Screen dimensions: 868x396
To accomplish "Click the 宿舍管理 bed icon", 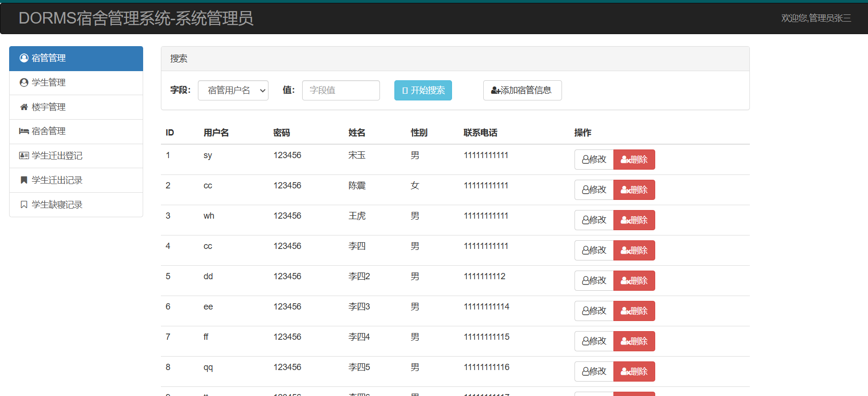I will pyautogui.click(x=24, y=131).
